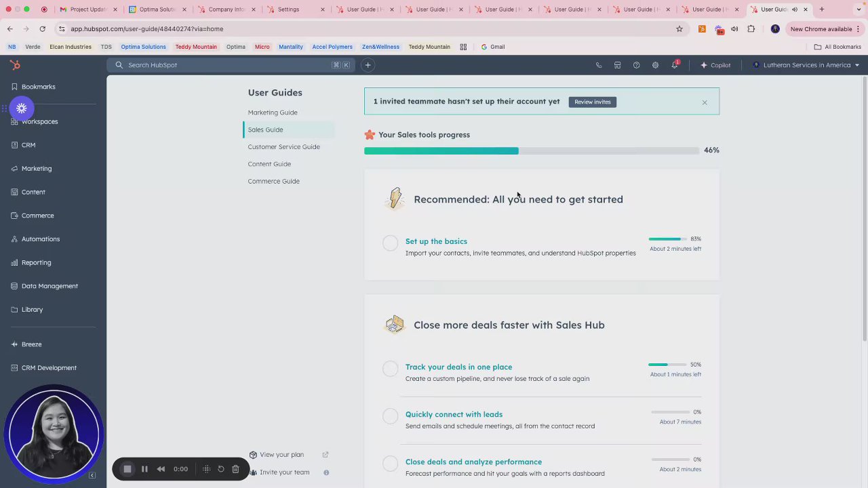Restart the recording
The height and width of the screenshot is (488, 868).
221,469
